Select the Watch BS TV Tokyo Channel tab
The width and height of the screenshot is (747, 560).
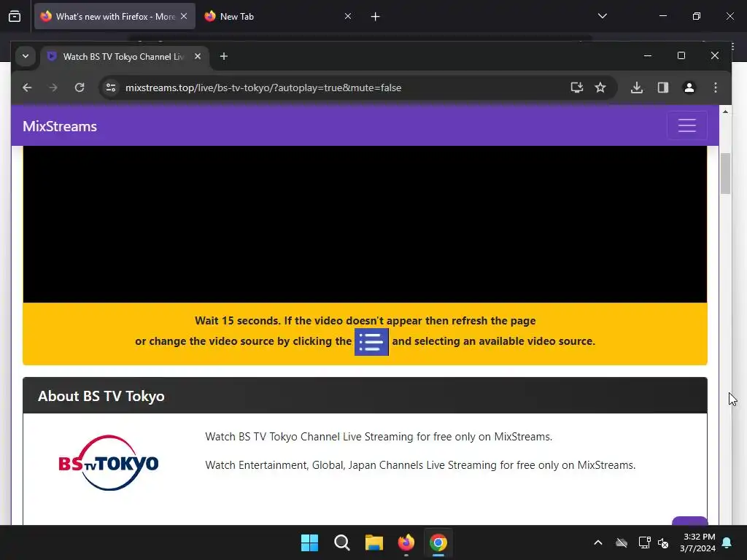[x=123, y=57]
